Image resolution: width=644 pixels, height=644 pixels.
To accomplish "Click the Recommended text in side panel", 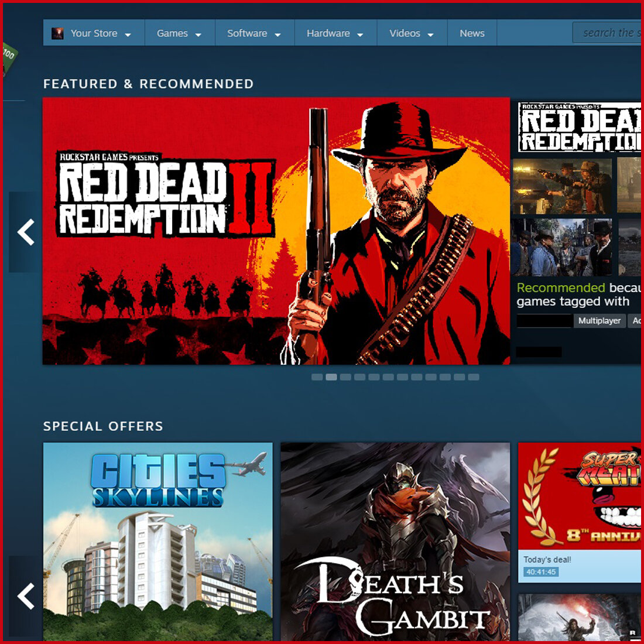I will (561, 287).
